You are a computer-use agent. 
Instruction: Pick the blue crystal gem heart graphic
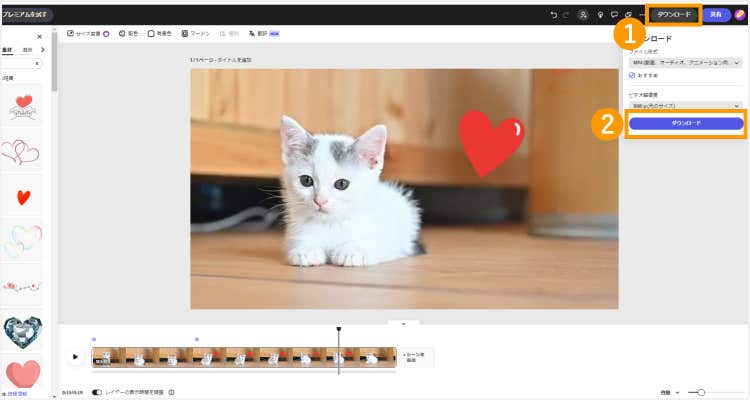[x=22, y=331]
